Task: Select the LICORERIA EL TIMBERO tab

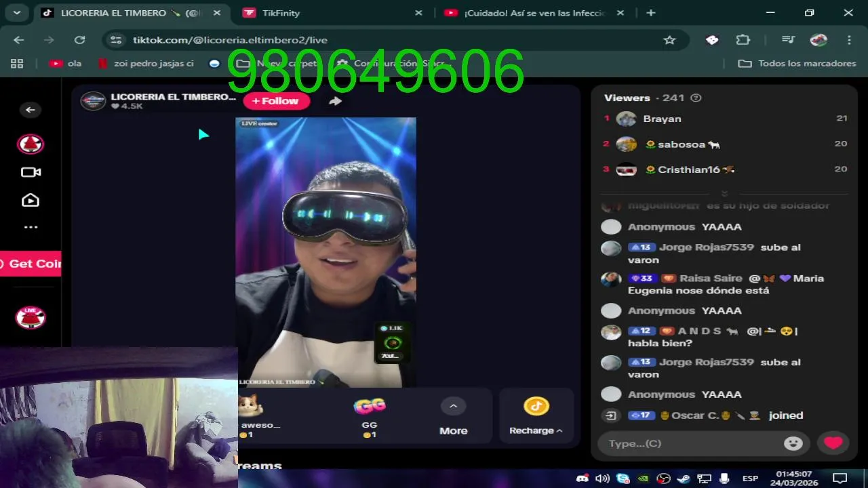Action: click(x=132, y=13)
